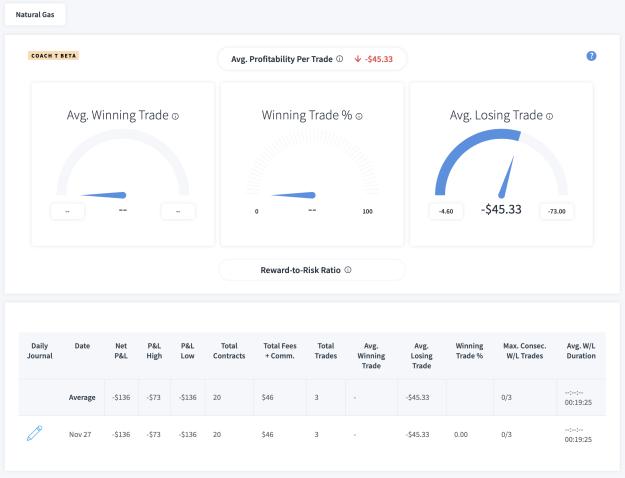Click the blue help question mark icon
The image size is (625, 478).
[591, 56]
